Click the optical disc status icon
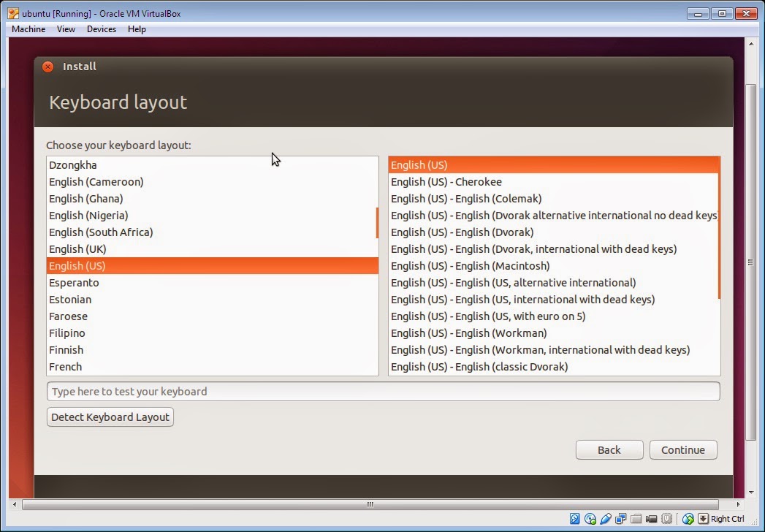The image size is (765, 532). click(x=590, y=519)
